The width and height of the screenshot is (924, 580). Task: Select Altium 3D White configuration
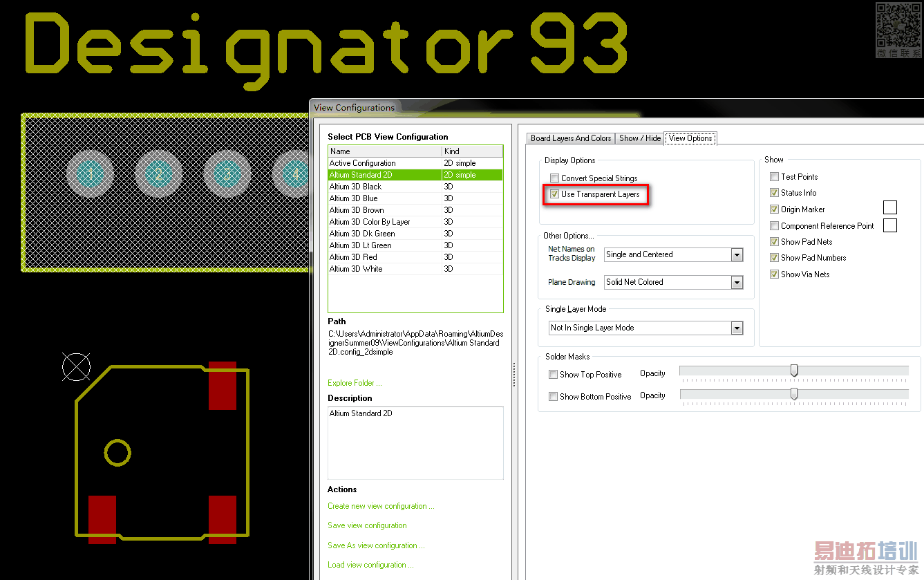(x=415, y=269)
